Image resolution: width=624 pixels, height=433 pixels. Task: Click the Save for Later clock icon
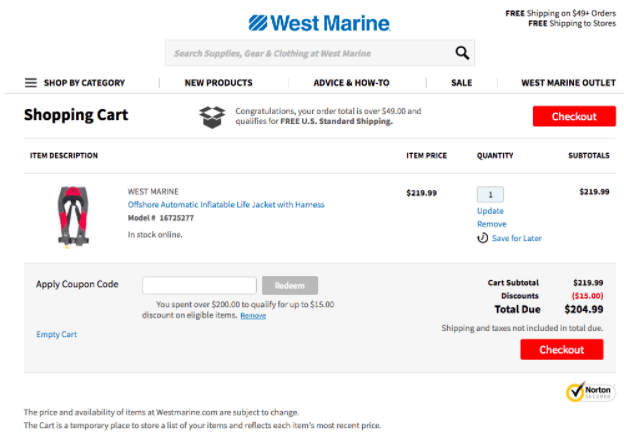tap(483, 238)
